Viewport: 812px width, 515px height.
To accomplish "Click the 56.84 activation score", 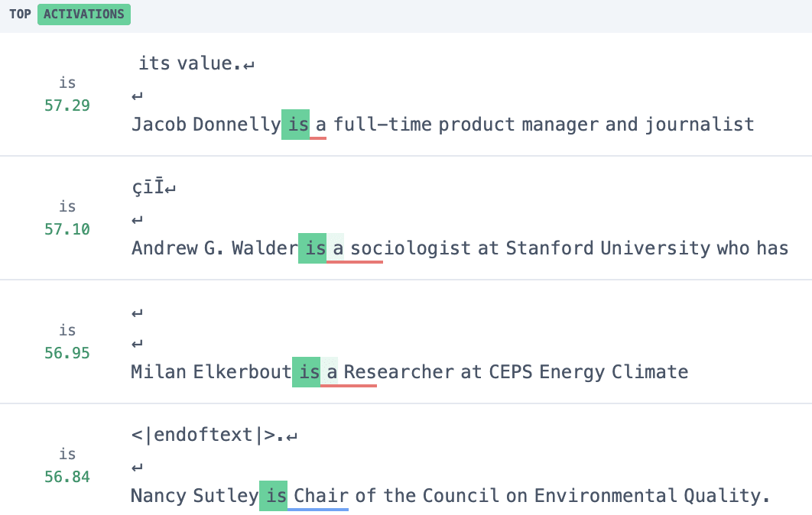I will click(x=67, y=477).
